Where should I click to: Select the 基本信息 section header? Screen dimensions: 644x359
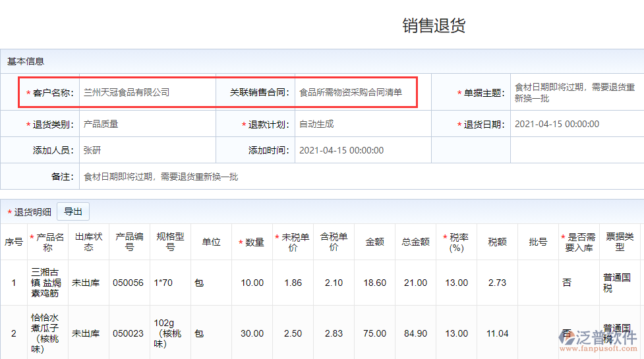pos(26,61)
